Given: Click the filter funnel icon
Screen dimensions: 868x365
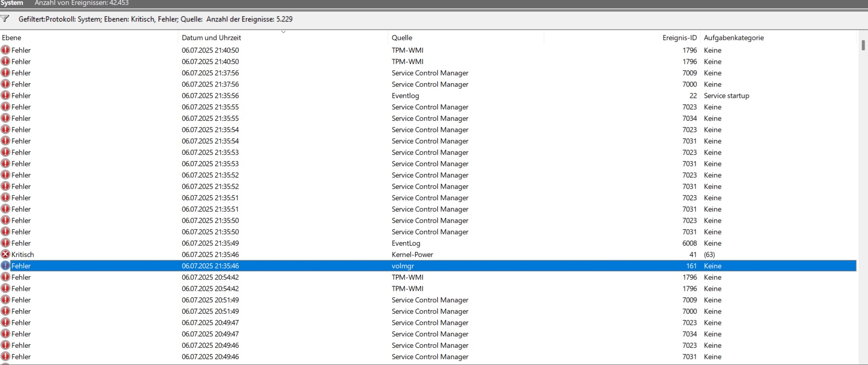Looking at the screenshot, I should pyautogui.click(x=5, y=19).
